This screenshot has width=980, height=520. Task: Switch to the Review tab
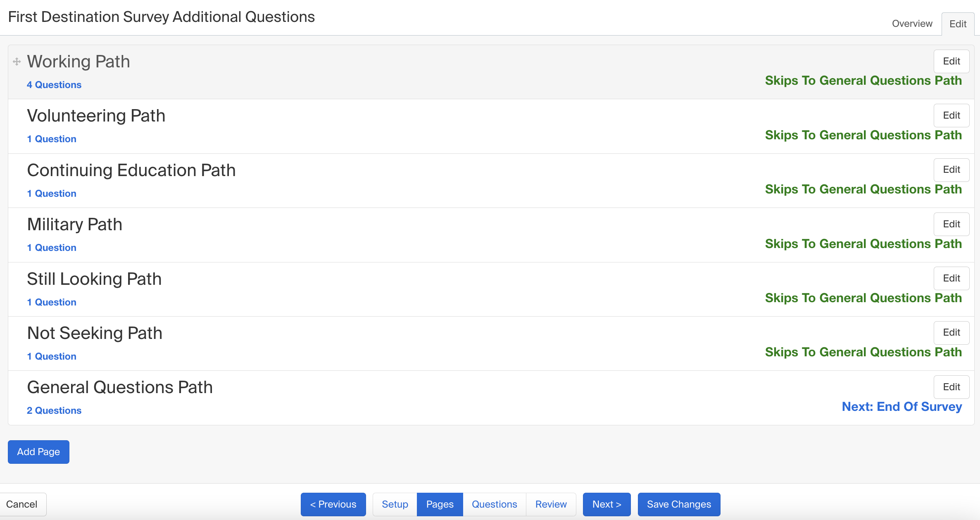(x=551, y=504)
